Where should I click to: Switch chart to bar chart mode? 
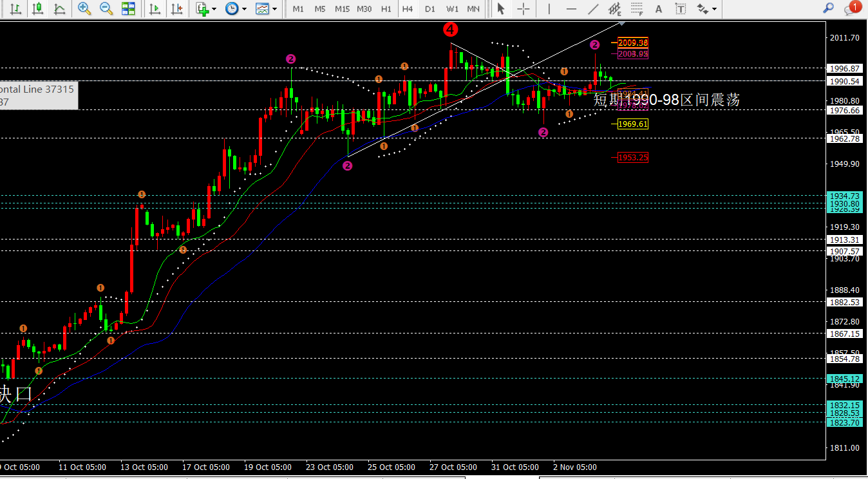[x=16, y=9]
